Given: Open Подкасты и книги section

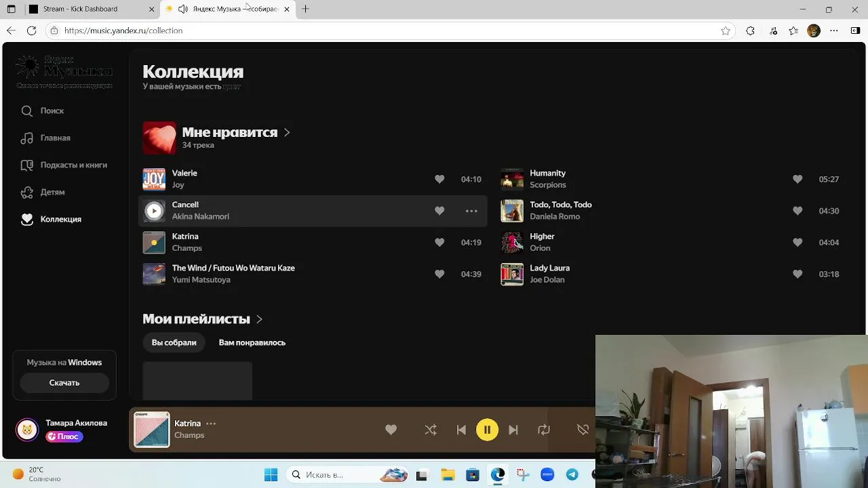Looking at the screenshot, I should pyautogui.click(x=64, y=165).
